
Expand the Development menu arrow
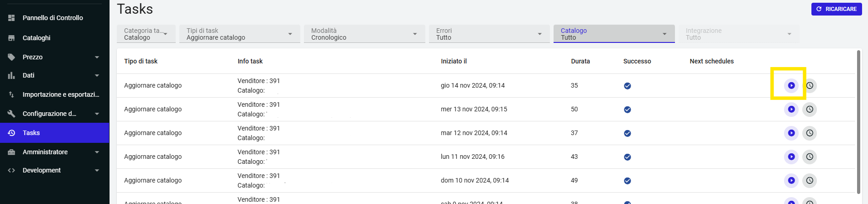[x=97, y=170]
